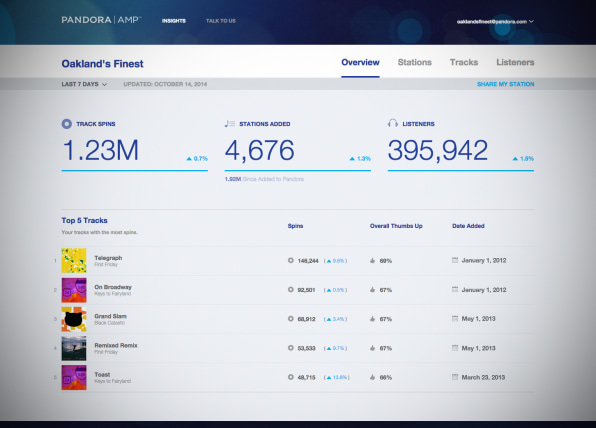The image size is (596, 428).
Task: Switch to the Listeners tab
Action: click(515, 62)
